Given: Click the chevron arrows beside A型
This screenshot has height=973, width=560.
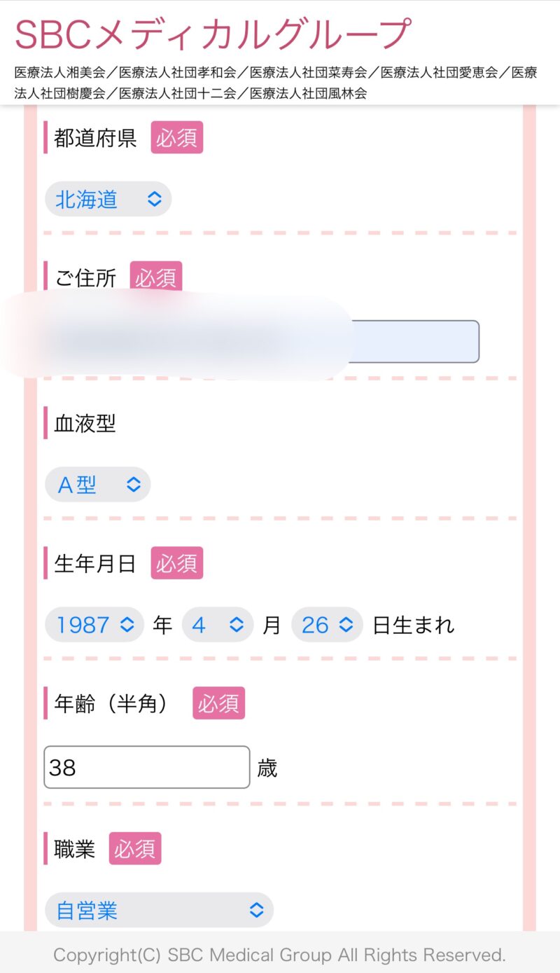Looking at the screenshot, I should tap(133, 485).
